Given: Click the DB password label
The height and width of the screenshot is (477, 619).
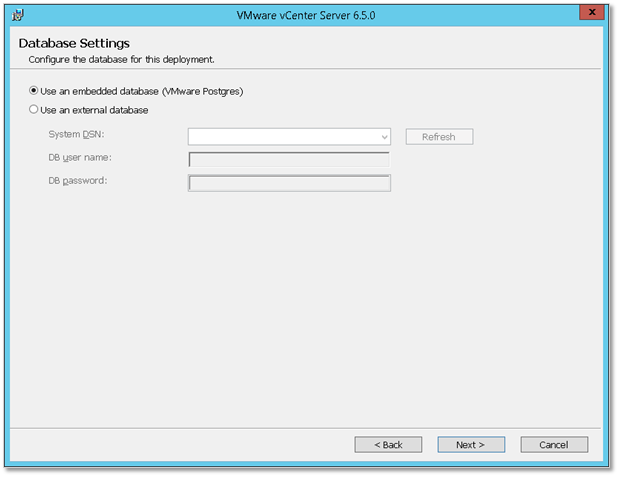Looking at the screenshot, I should tap(78, 180).
